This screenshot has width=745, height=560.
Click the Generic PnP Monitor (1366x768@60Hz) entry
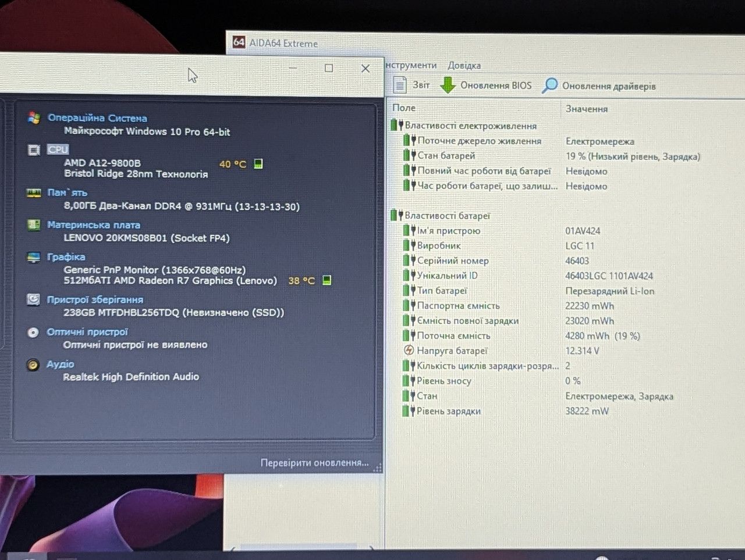tap(155, 270)
